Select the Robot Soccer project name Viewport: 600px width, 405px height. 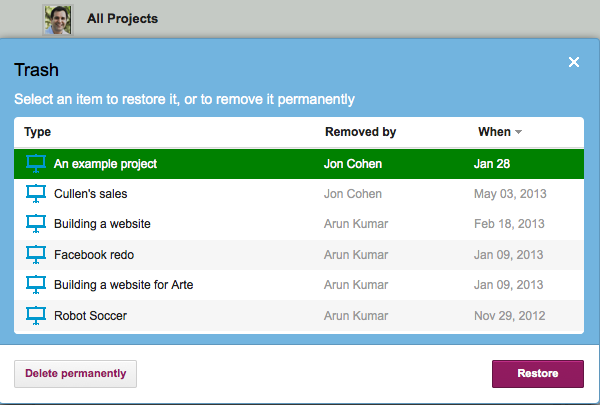90,316
